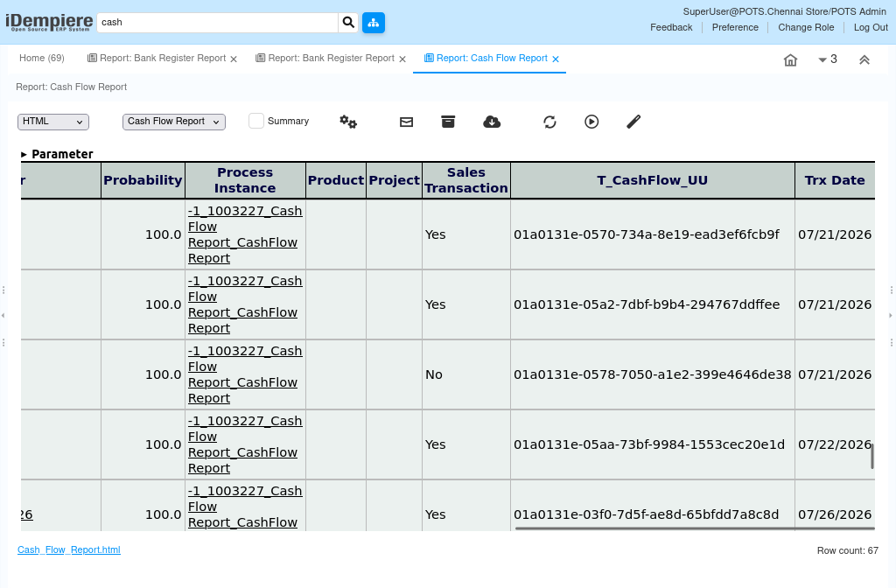Viewport: 896px width, 588px height.
Task: Open Process Instance link in the No row
Action: tap(245, 374)
